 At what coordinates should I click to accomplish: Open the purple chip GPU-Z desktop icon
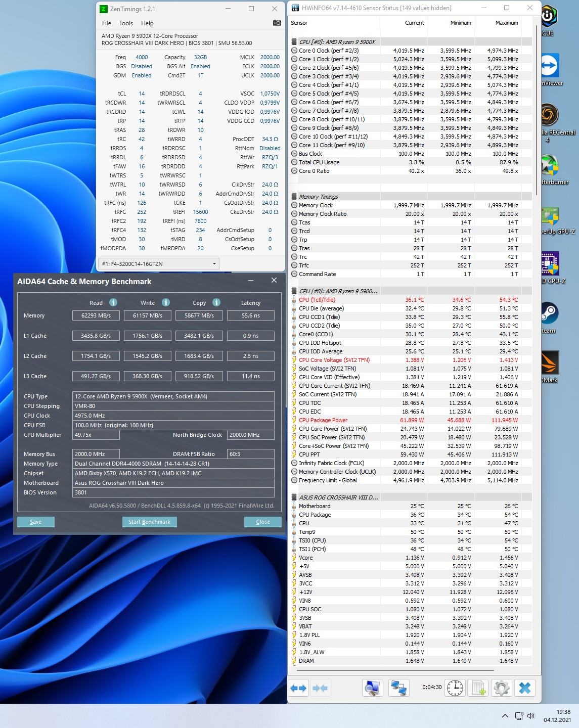(552, 268)
